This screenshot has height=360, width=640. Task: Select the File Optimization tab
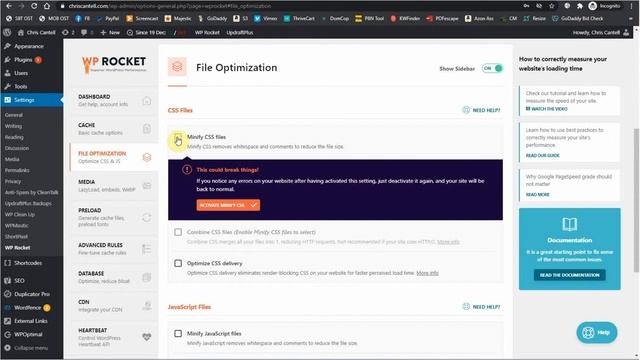click(x=114, y=157)
